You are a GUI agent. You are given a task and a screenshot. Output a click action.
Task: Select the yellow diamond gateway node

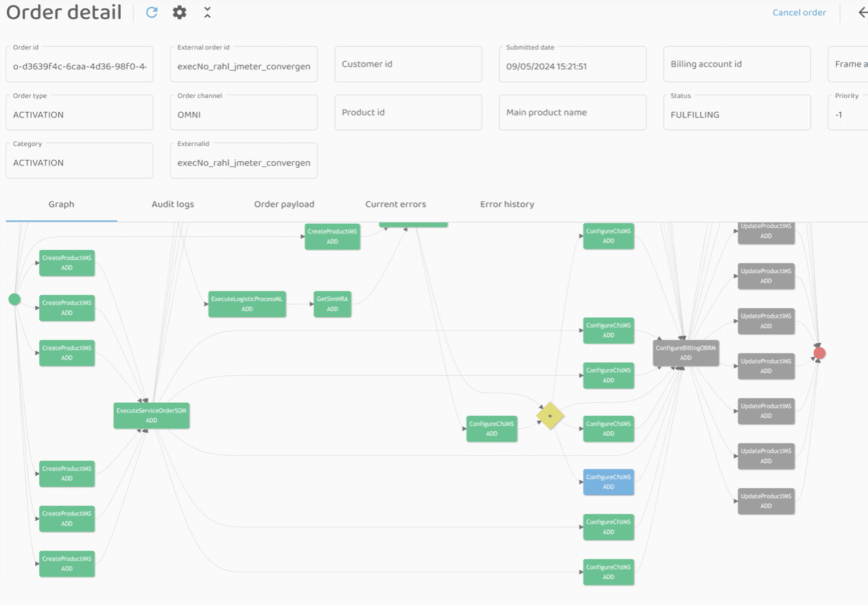coord(550,416)
